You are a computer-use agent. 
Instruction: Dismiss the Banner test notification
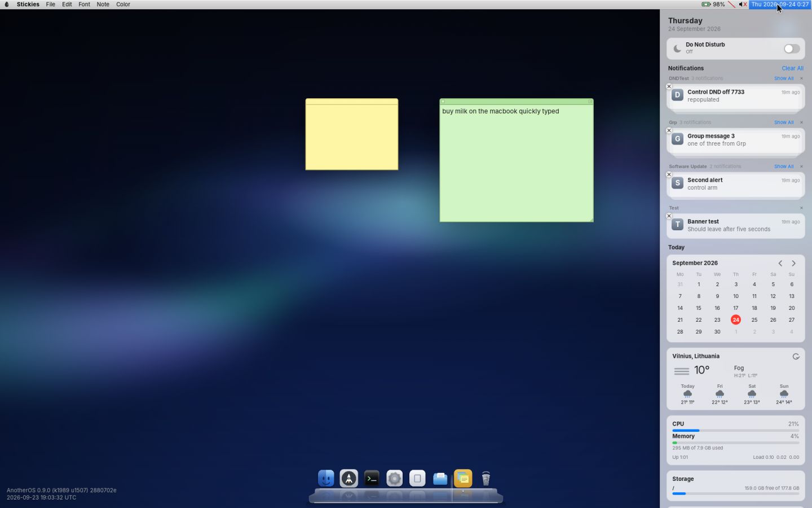pos(669,216)
